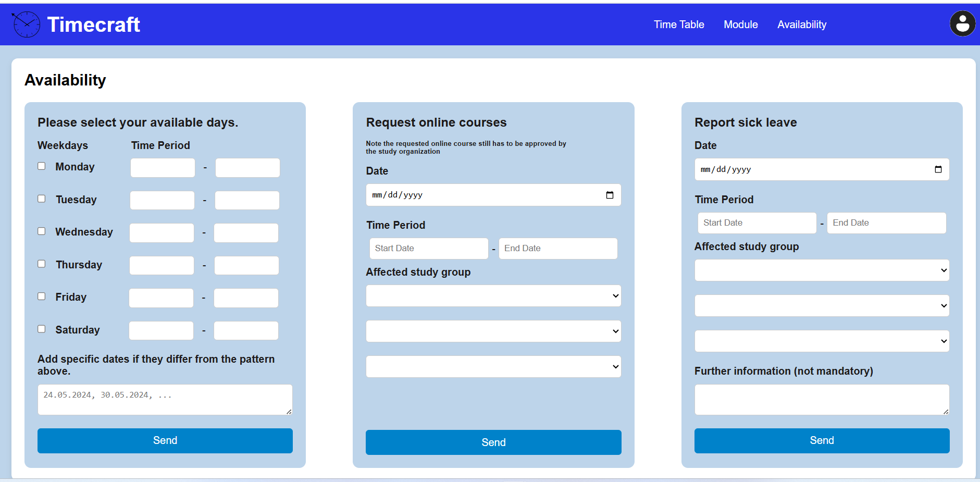Check the Monday availability checkbox
Viewport: 980px width, 482px height.
pyautogui.click(x=42, y=166)
